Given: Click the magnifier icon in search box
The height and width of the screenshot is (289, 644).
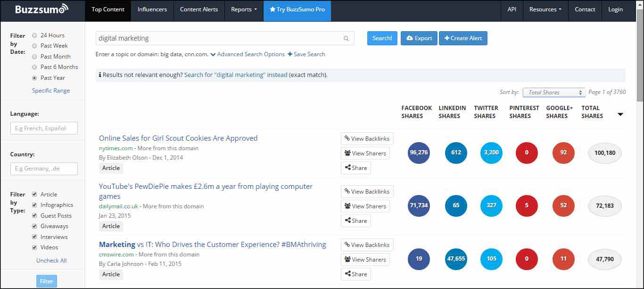Looking at the screenshot, I should 346,39.
